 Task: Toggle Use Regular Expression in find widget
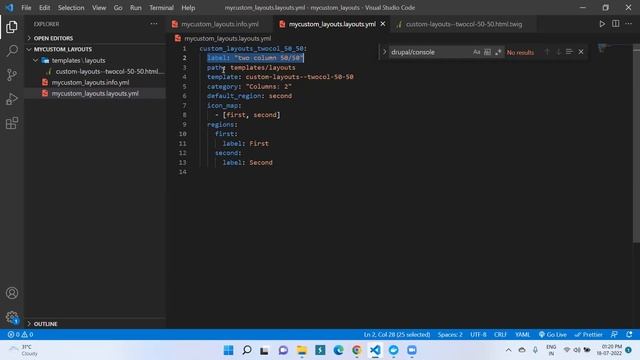pos(498,52)
